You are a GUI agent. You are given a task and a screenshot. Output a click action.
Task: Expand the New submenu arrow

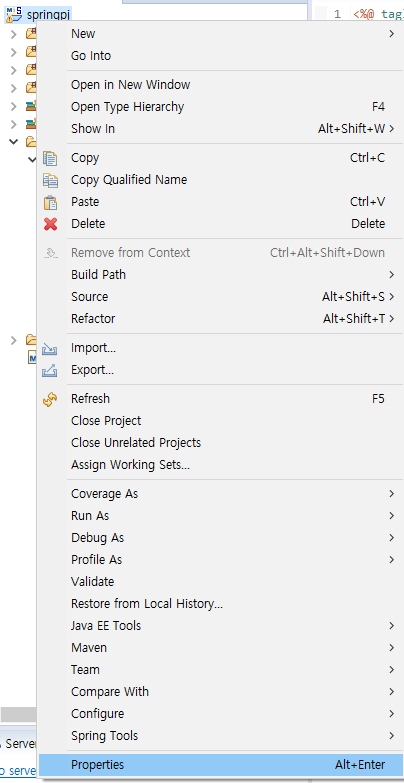[x=392, y=34]
